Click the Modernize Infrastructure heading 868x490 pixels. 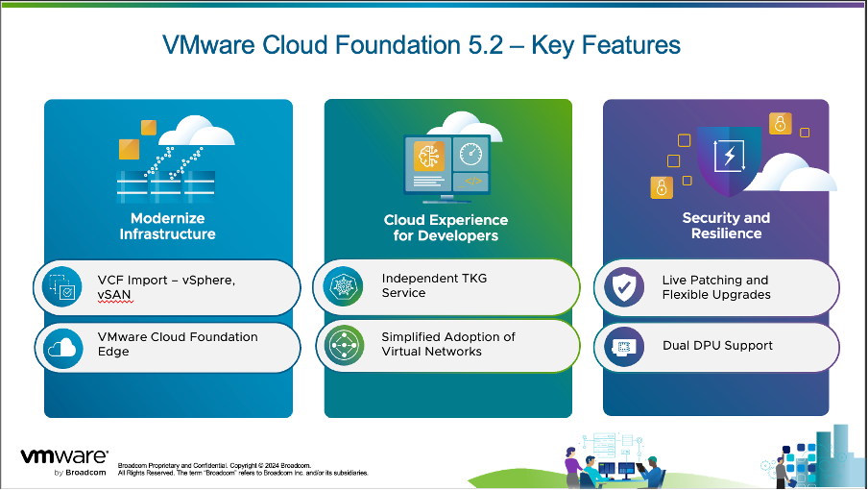click(x=167, y=226)
